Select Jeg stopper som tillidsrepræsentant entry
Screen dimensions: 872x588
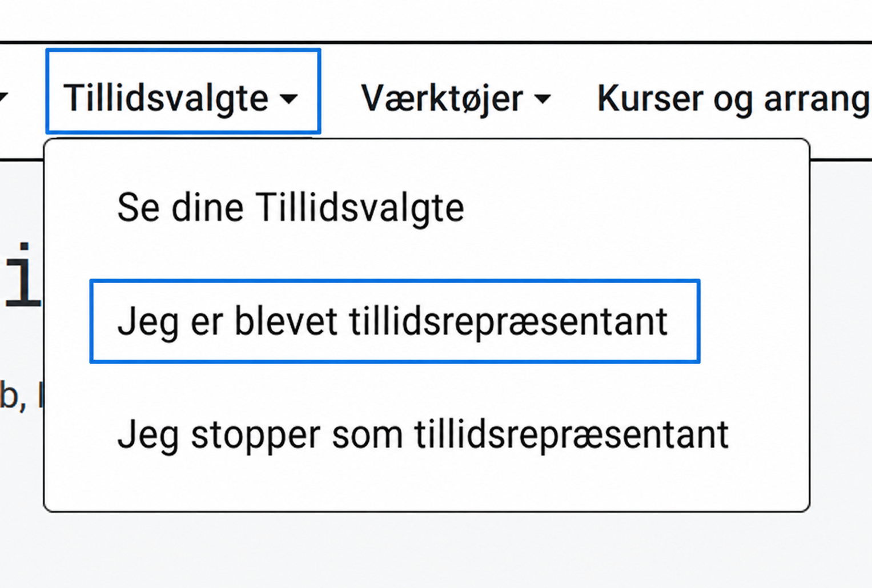[423, 434]
